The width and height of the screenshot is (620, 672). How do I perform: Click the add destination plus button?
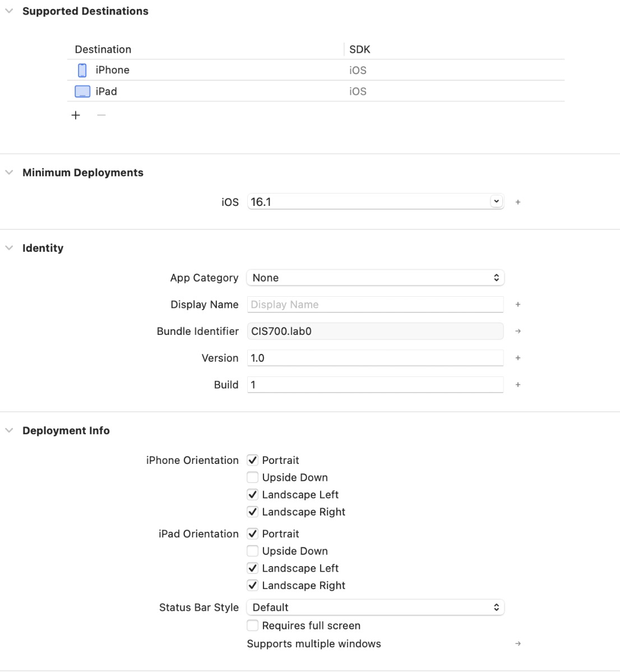(x=76, y=115)
